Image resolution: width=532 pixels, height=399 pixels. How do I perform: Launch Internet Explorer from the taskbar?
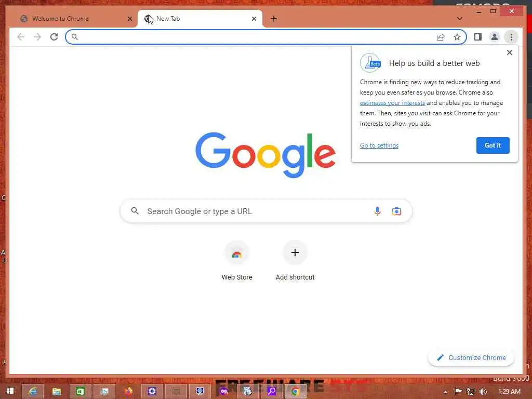(x=33, y=391)
